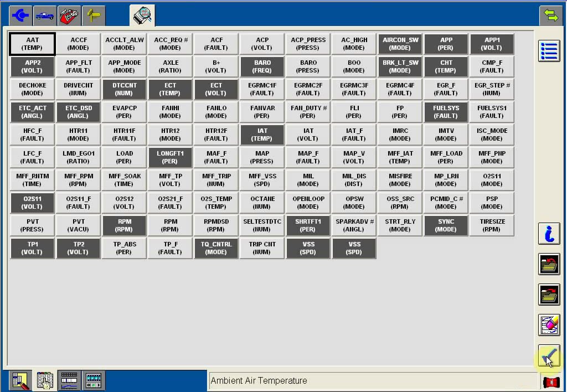Deselect the AIRCON_SW (MODE) parameter

[400, 44]
